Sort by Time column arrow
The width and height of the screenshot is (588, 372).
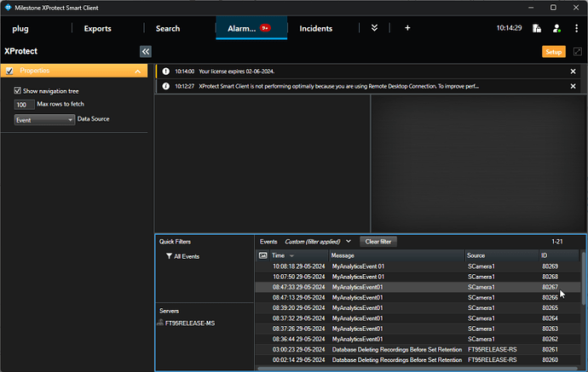[291, 256]
